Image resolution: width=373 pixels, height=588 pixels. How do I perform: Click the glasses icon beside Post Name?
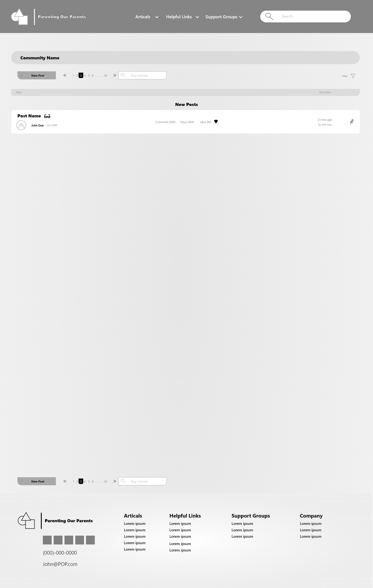(x=47, y=116)
